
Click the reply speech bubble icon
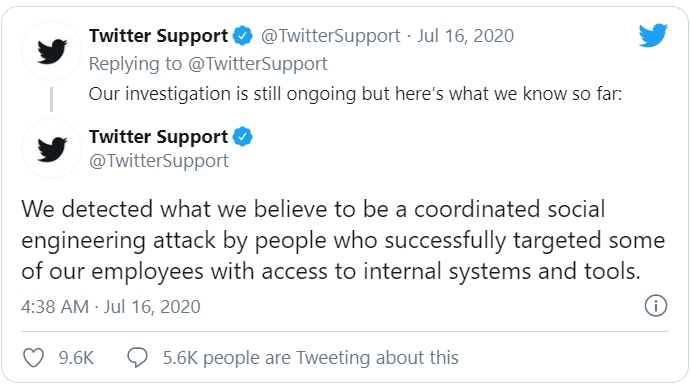pos(137,357)
